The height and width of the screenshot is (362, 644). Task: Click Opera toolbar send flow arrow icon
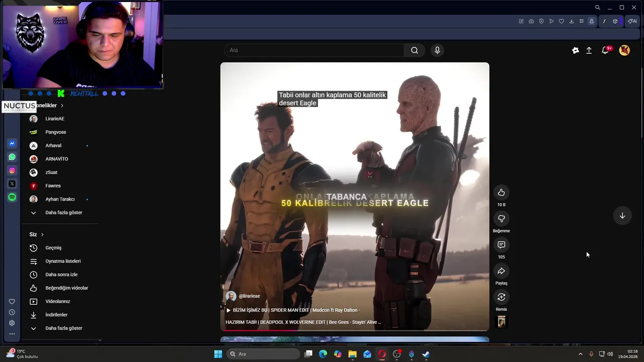(551, 21)
